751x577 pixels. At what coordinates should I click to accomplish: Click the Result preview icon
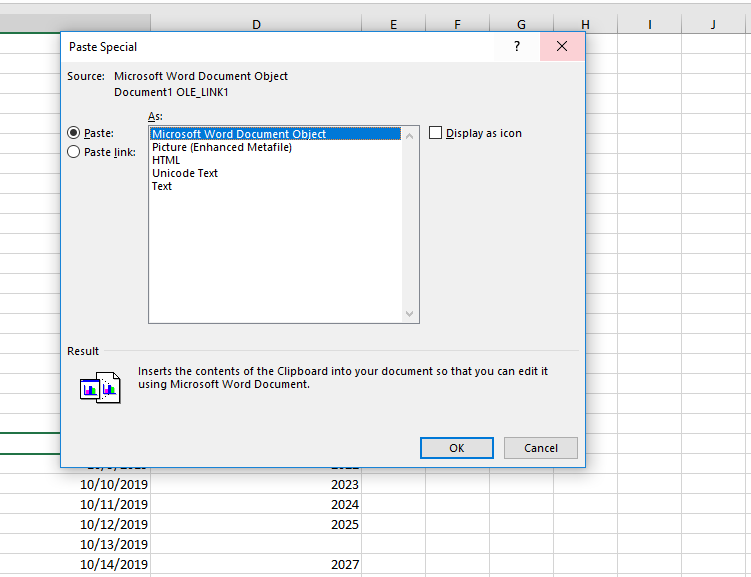point(100,387)
